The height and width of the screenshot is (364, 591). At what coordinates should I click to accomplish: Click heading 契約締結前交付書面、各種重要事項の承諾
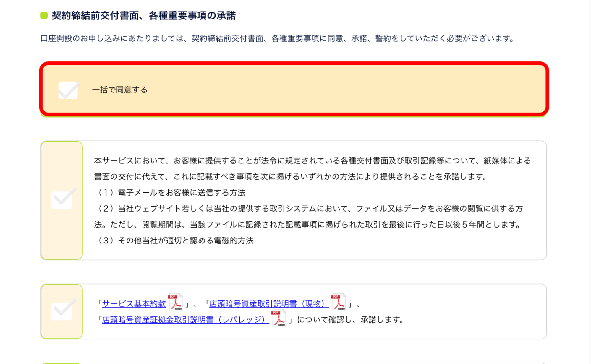(x=144, y=16)
